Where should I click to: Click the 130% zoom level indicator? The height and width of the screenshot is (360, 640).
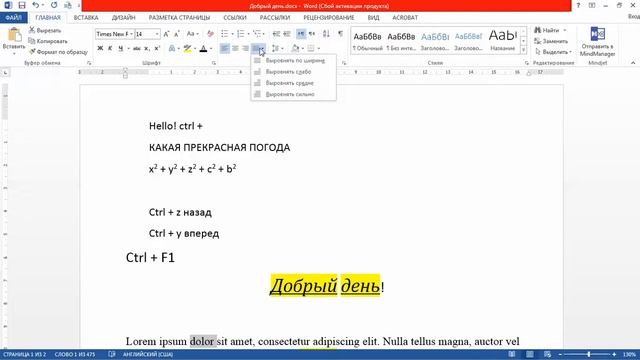pos(629,354)
